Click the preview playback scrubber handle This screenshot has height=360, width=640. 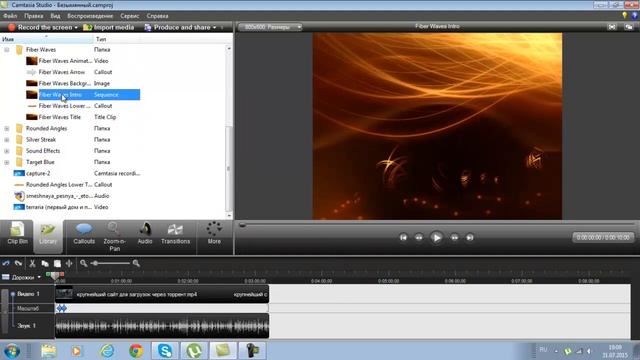242,225
